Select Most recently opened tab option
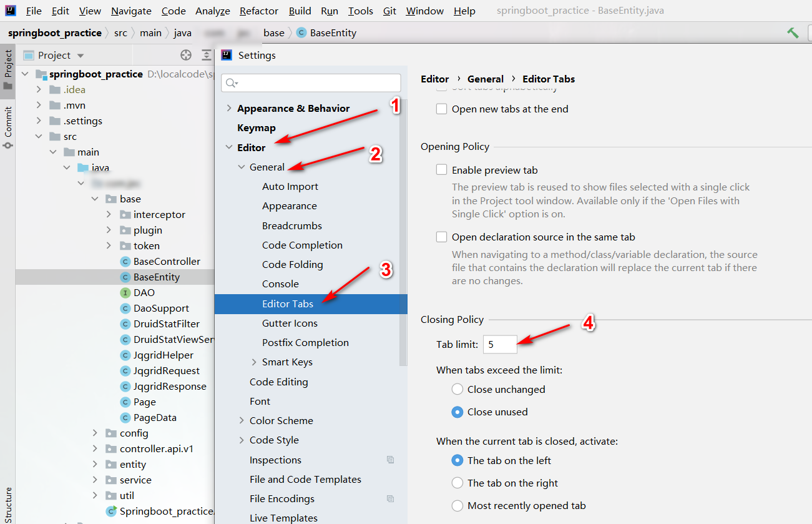Viewport: 812px width, 524px height. pos(457,506)
